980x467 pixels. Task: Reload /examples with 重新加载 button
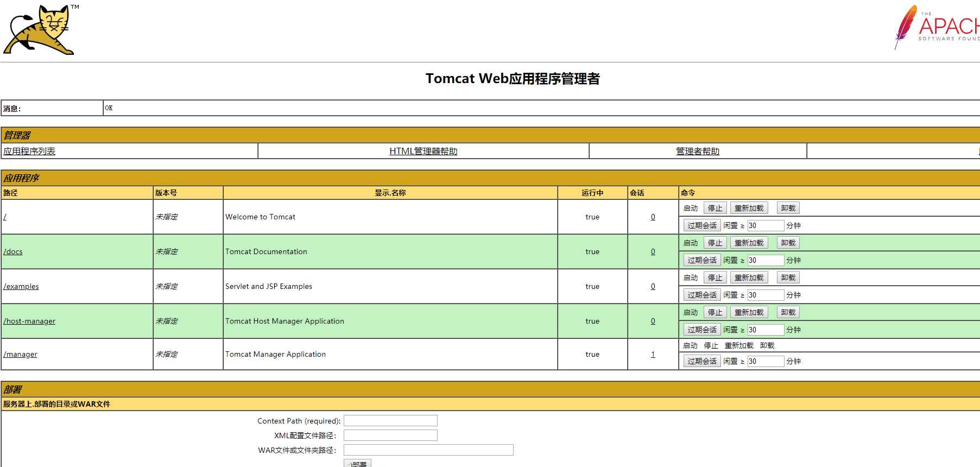coord(749,277)
